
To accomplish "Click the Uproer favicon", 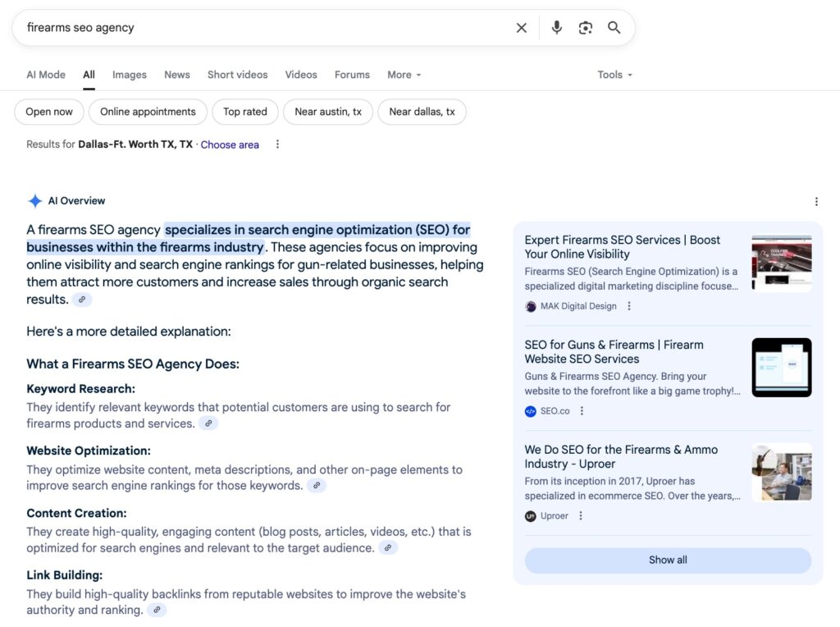I will [531, 516].
